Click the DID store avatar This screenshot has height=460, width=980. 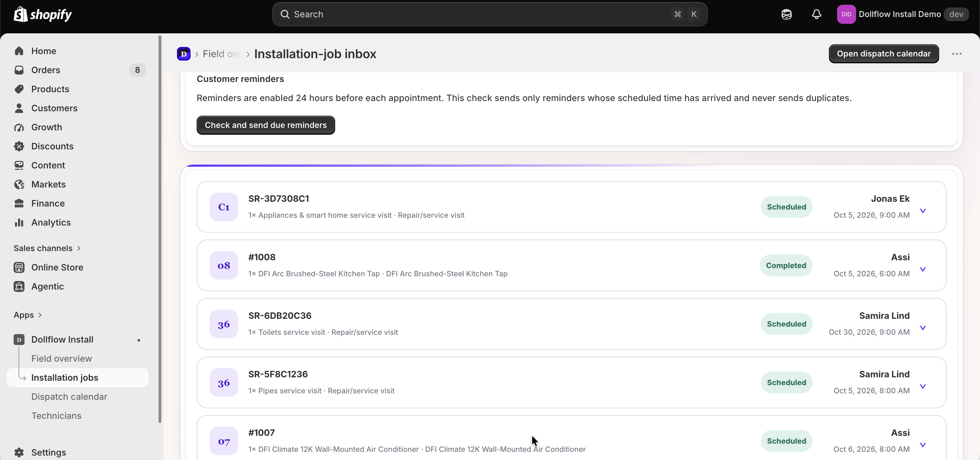846,14
